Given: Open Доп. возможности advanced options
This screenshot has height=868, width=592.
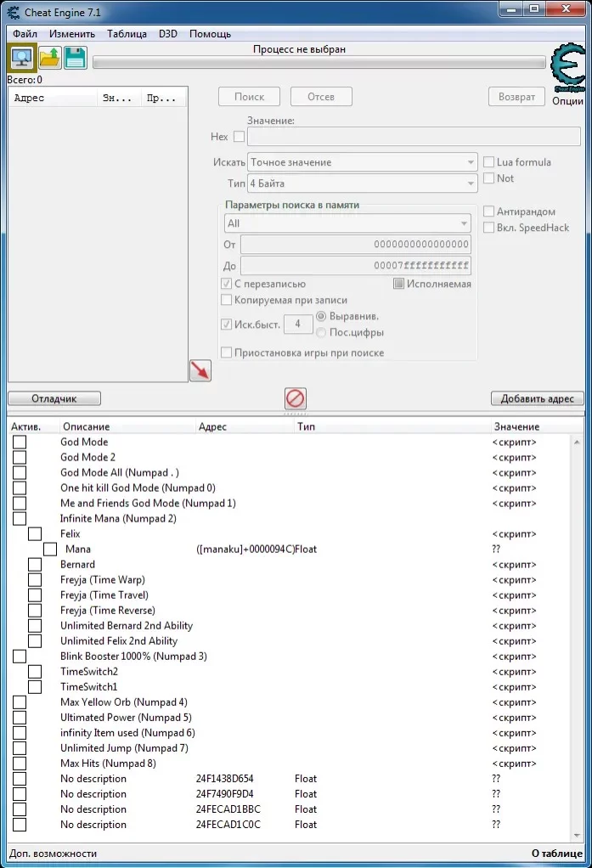Looking at the screenshot, I should 54,853.
